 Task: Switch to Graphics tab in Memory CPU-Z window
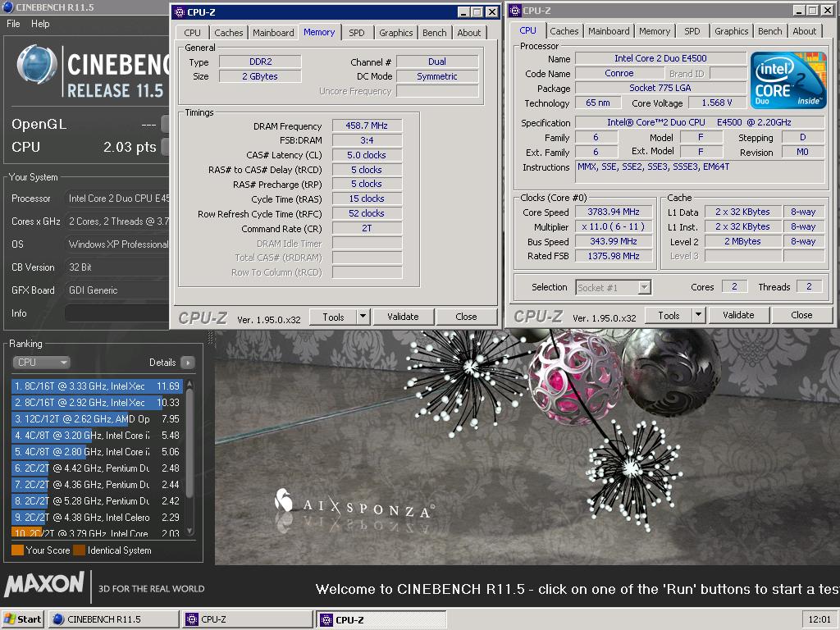point(396,33)
